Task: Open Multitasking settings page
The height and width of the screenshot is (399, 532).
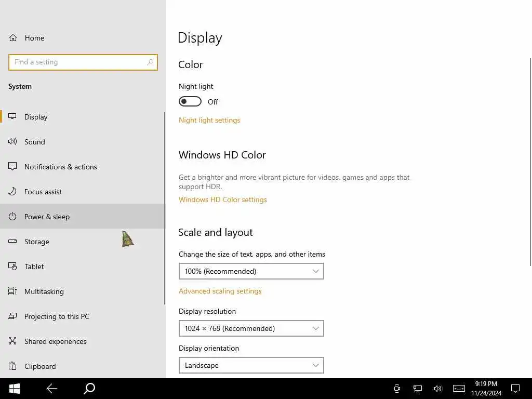Action: click(x=83, y=291)
